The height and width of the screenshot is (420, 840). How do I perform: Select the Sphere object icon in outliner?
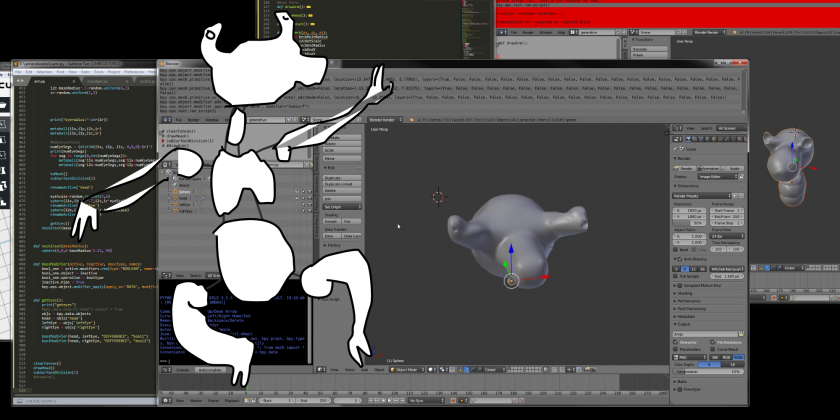[x=175, y=192]
